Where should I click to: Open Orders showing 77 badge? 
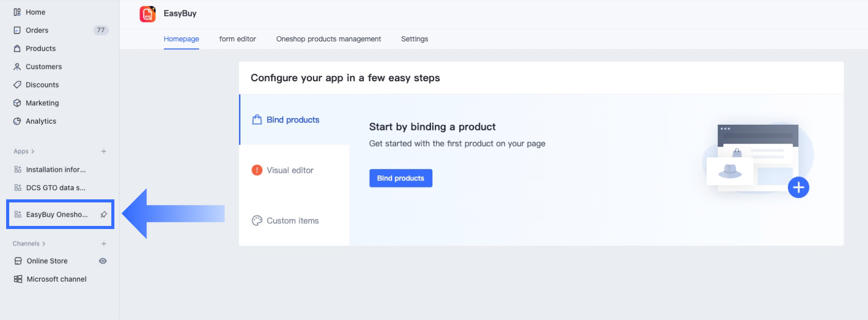click(x=37, y=30)
